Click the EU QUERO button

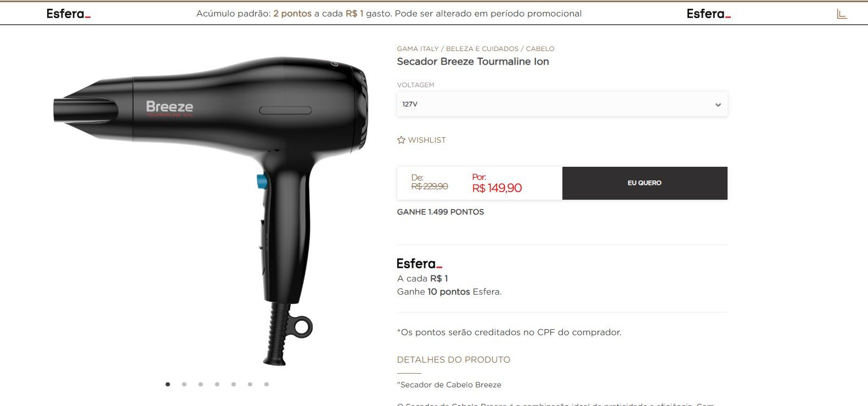[645, 183]
